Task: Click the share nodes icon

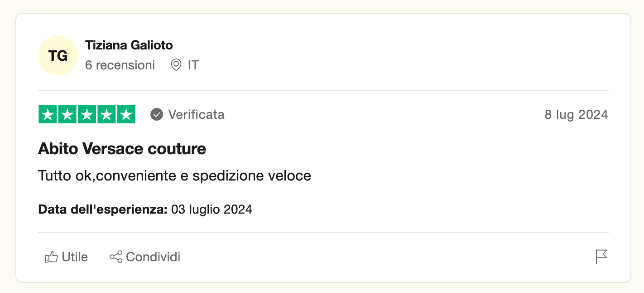Action: (116, 257)
